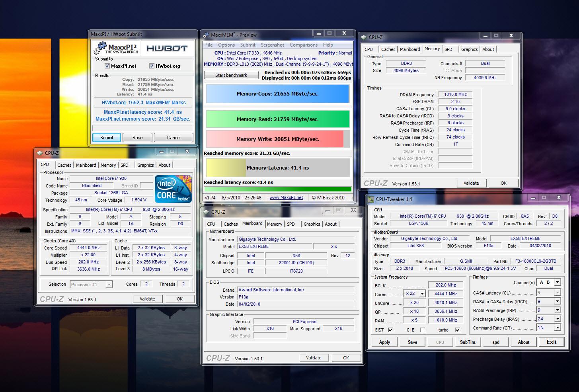
Task: Click About button in CPU-Tweaker
Action: click(524, 342)
